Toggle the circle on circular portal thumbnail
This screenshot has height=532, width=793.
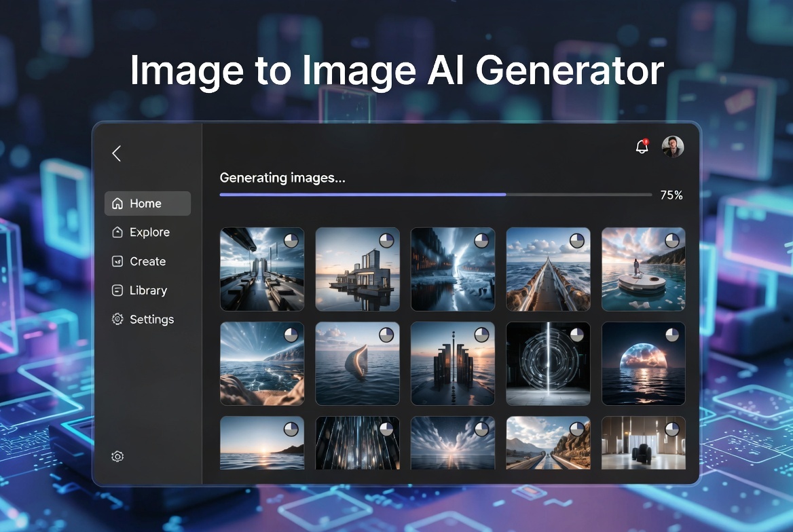coord(577,335)
